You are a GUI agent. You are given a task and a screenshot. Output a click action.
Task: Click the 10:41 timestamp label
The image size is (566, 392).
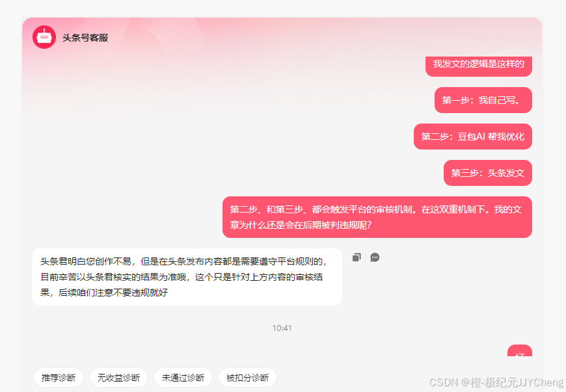(282, 328)
